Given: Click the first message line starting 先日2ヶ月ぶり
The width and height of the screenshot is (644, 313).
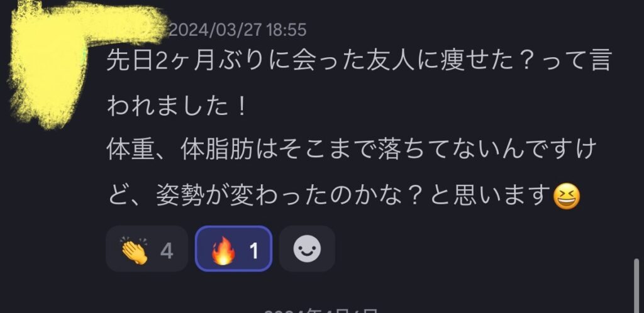Looking at the screenshot, I should 359,61.
